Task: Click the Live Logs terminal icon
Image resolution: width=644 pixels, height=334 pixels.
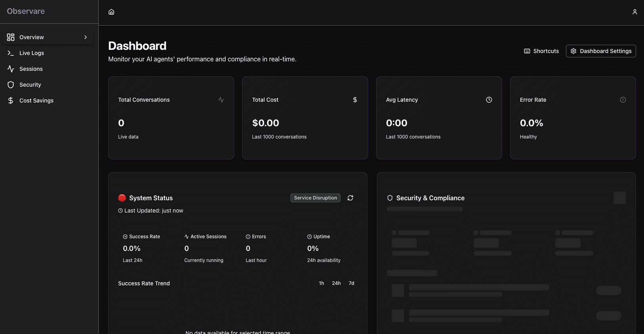Action: coord(11,53)
